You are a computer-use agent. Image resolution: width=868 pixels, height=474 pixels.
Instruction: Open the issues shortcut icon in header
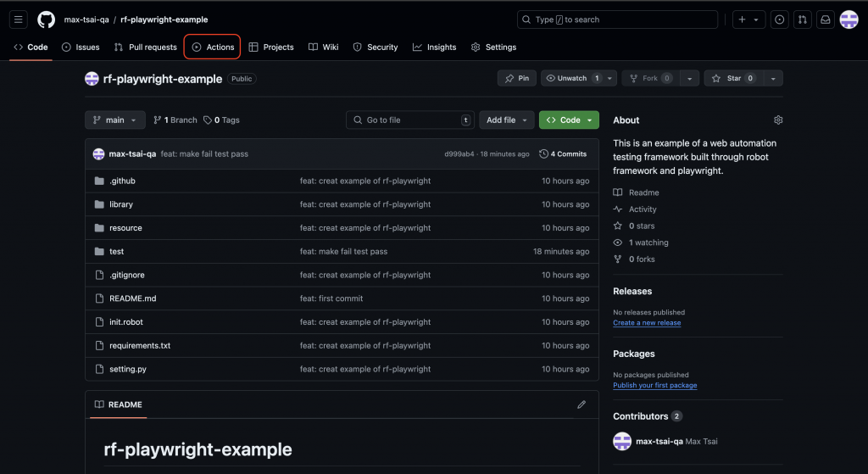click(780, 20)
